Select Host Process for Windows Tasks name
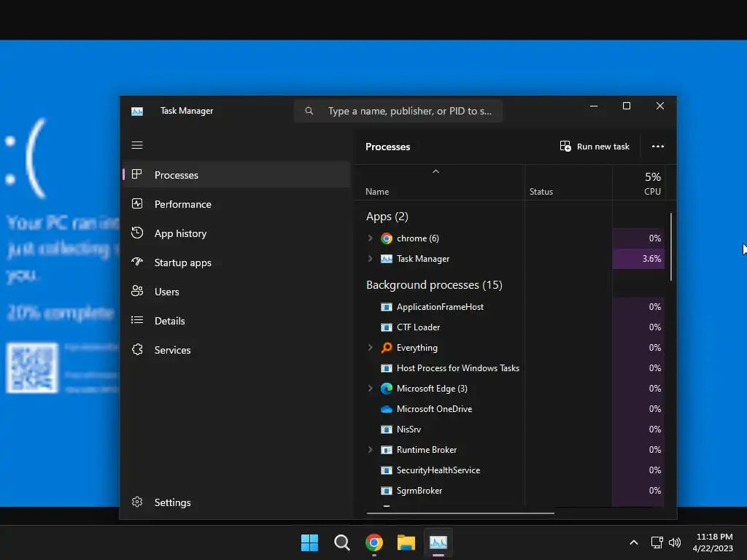747x560 pixels. (x=458, y=368)
